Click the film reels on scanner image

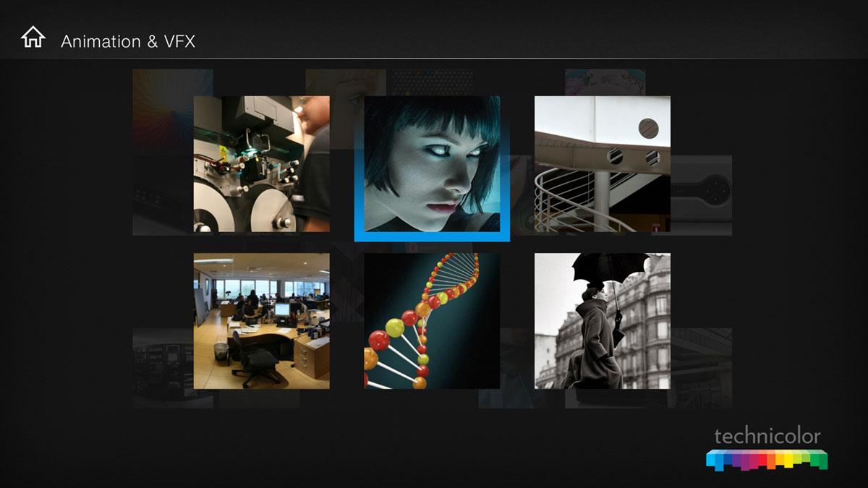[x=239, y=206]
